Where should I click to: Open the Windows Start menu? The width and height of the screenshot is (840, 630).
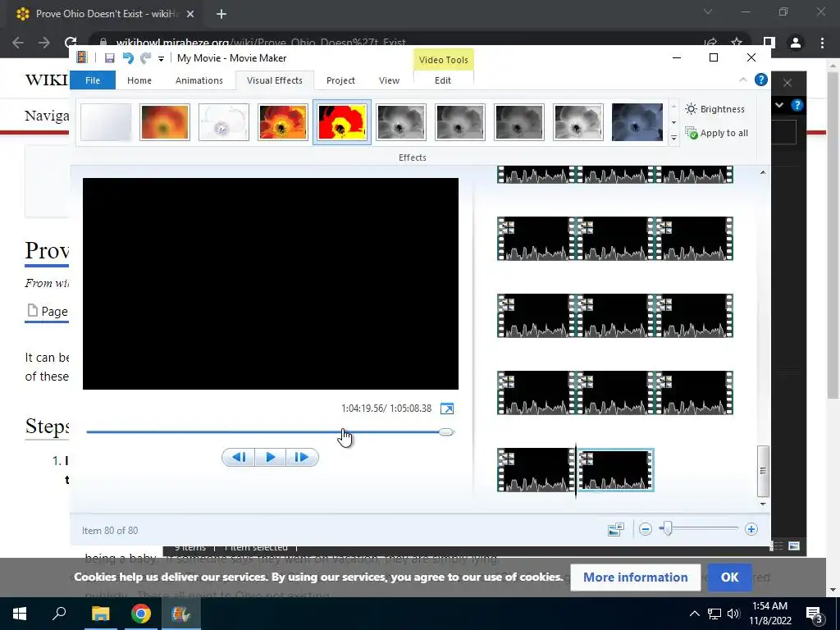[20, 614]
